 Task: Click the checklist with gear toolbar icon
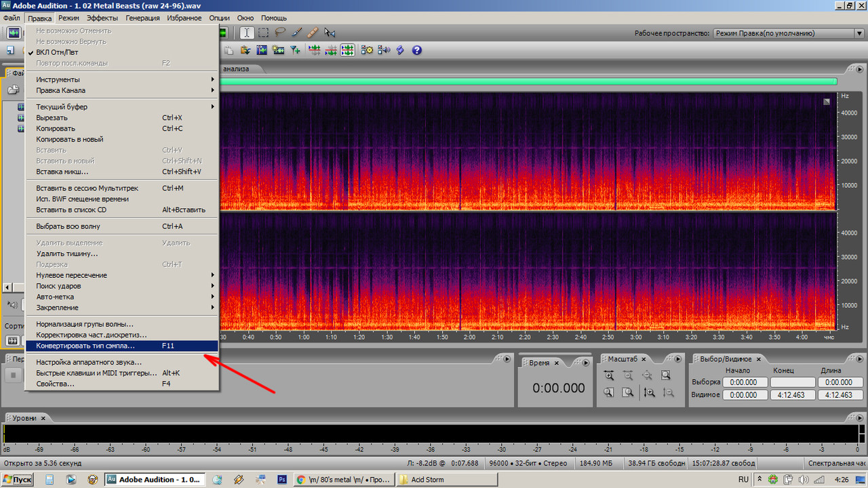(368, 50)
